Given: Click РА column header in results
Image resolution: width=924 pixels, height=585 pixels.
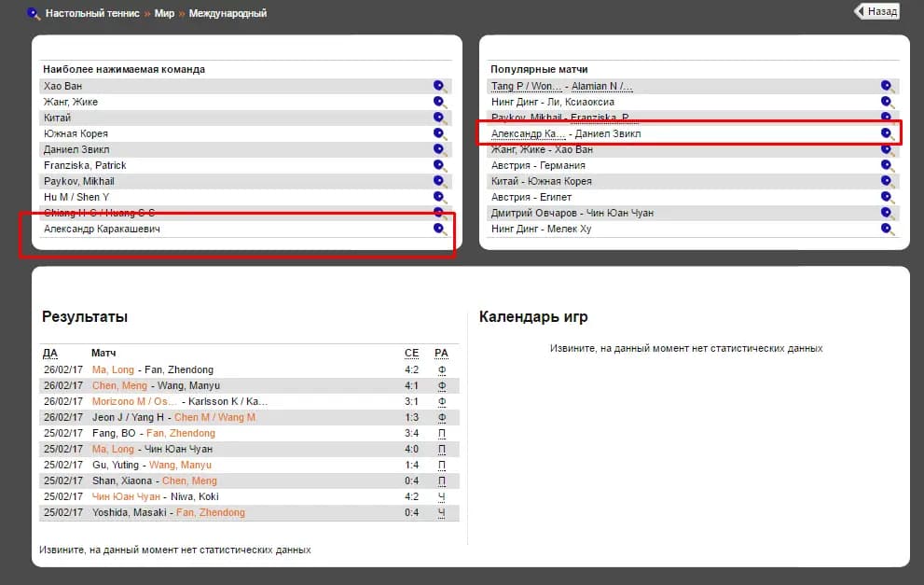Looking at the screenshot, I should (441, 354).
